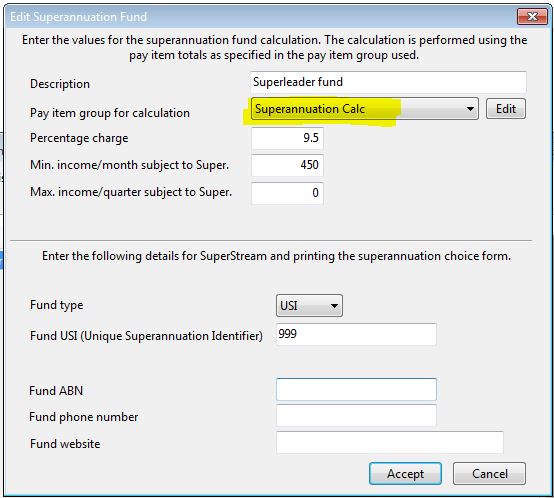Click the max income per quarter field
The image size is (554, 498).
[x=287, y=193]
